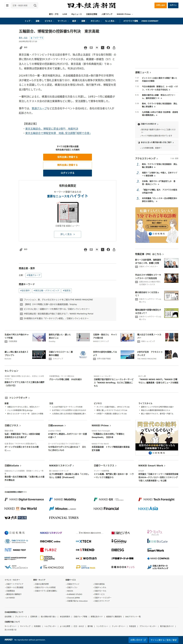Viewport: 183px width, 644px height.
Task: Open LIVE in header menu
Action: coord(65,14)
